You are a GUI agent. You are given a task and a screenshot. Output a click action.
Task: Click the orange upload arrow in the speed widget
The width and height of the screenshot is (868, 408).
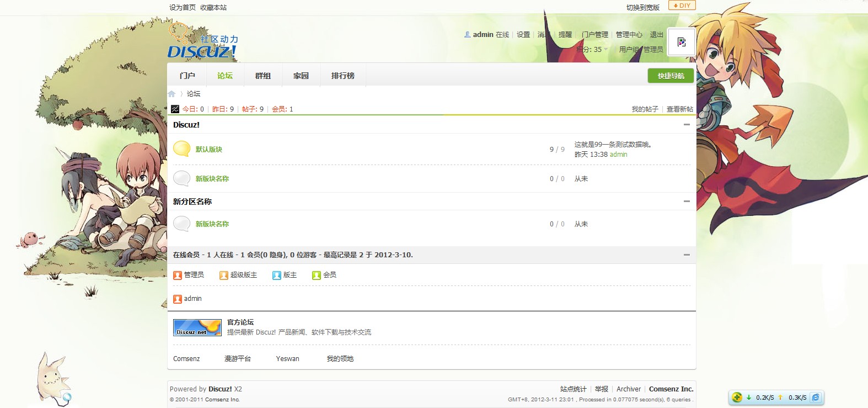[780, 398]
